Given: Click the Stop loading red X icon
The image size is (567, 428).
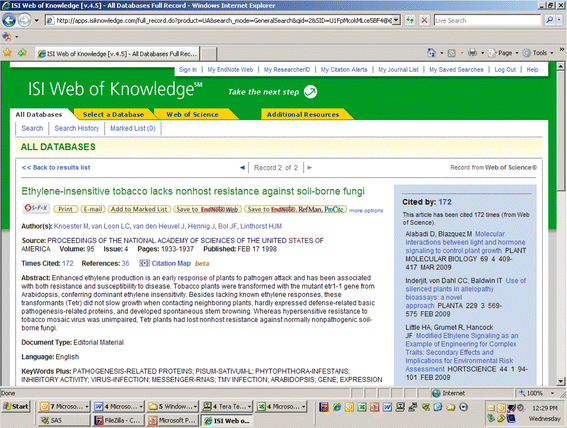Looking at the screenshot, I should coord(425,20).
